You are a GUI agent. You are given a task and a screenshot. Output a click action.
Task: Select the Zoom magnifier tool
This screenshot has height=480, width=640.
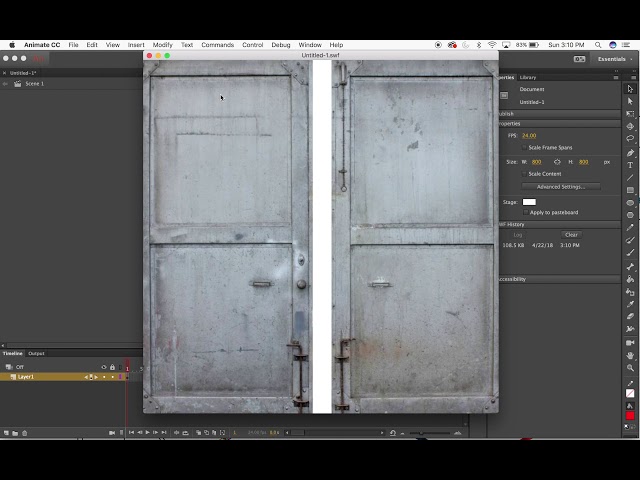pos(630,368)
